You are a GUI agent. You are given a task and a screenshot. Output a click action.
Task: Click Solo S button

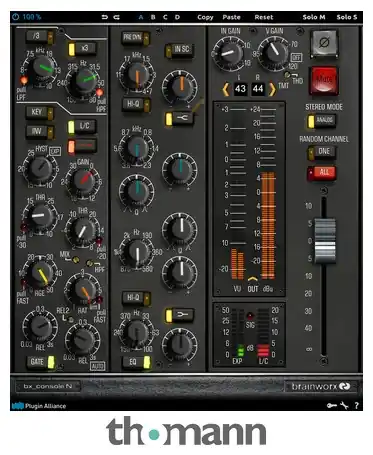347,17
